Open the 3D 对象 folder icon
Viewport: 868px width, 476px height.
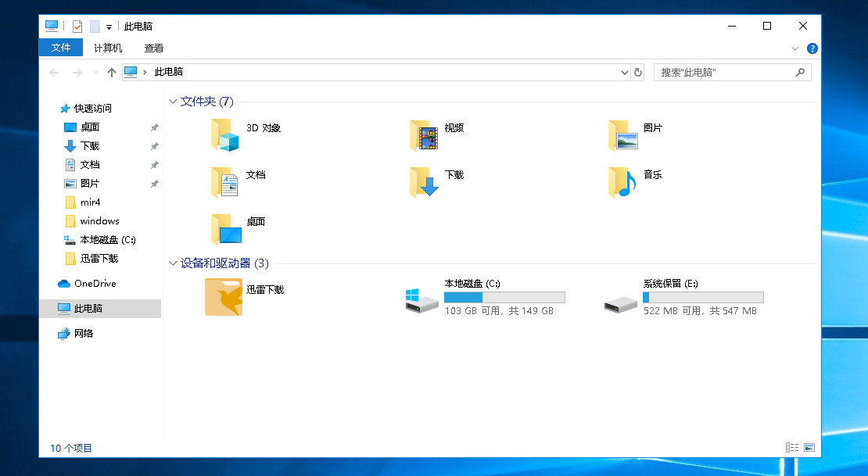point(224,135)
